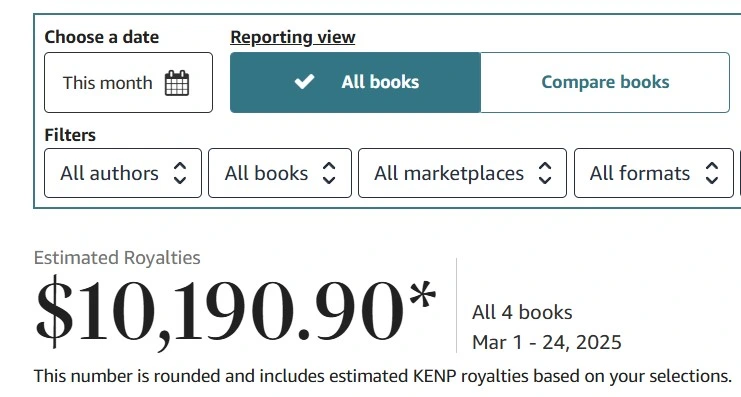The width and height of the screenshot is (741, 397).
Task: Click the checkmark icon on All books
Action: [x=304, y=82]
